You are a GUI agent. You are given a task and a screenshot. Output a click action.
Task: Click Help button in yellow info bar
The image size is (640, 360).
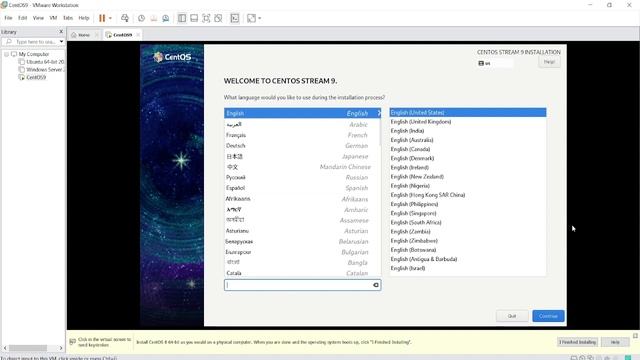tap(615, 342)
